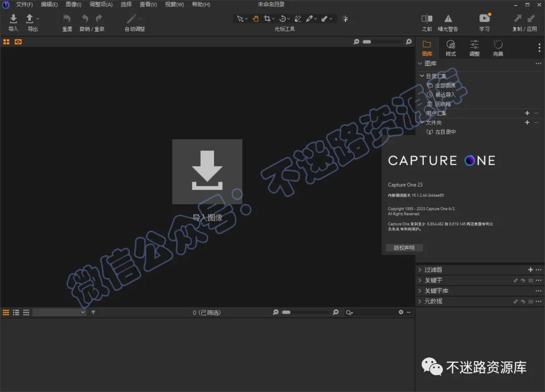
Task: Click the redo arrow in 撤销/重做
Action: [99, 18]
